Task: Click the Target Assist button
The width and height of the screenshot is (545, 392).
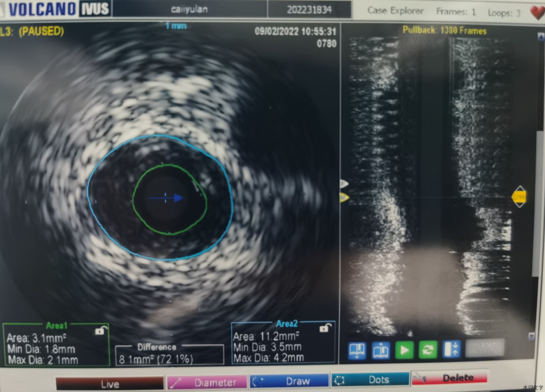Action: tap(484, 349)
